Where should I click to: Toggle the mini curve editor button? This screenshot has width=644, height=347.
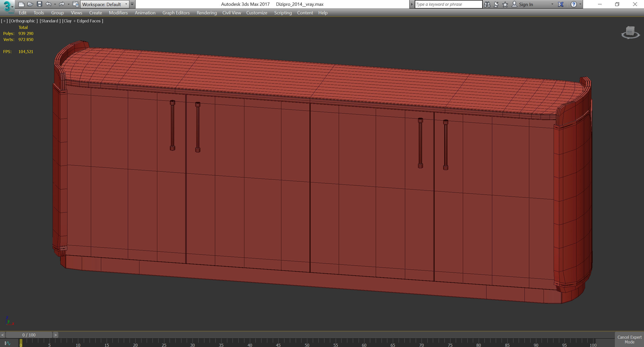7,343
